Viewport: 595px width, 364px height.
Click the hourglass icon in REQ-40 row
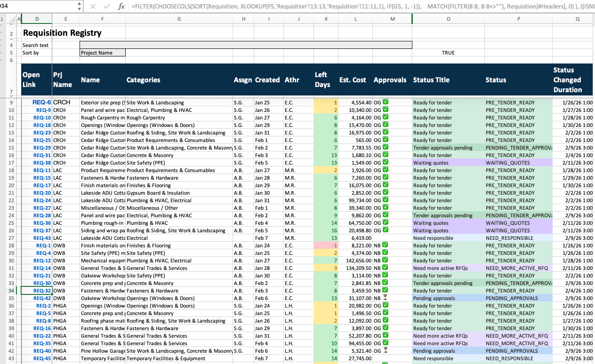386,351
